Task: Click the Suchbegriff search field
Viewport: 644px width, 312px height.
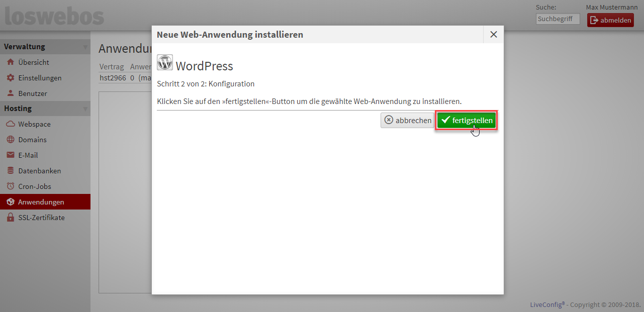Action: point(558,19)
